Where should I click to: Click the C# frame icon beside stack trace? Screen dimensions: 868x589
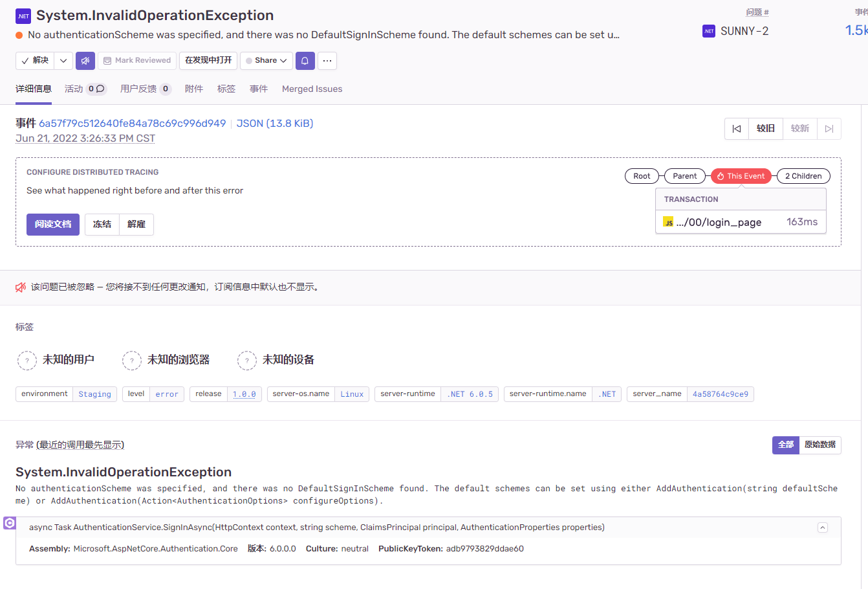(10, 523)
